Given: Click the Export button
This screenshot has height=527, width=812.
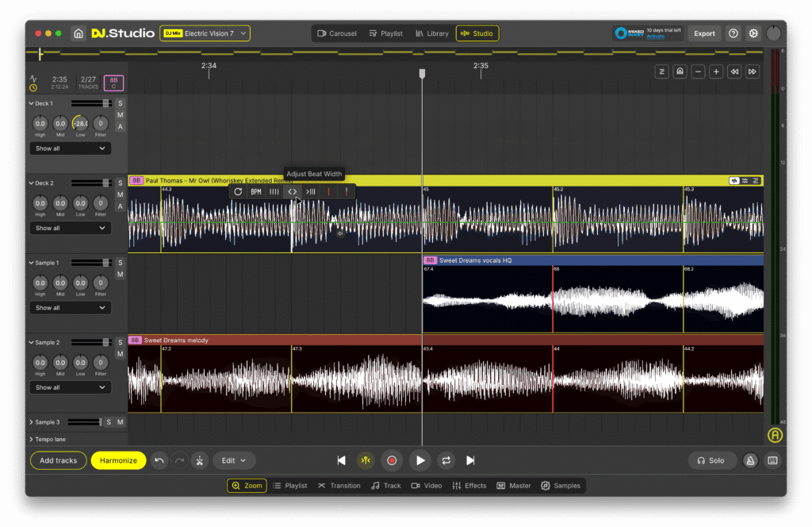Looking at the screenshot, I should (704, 33).
